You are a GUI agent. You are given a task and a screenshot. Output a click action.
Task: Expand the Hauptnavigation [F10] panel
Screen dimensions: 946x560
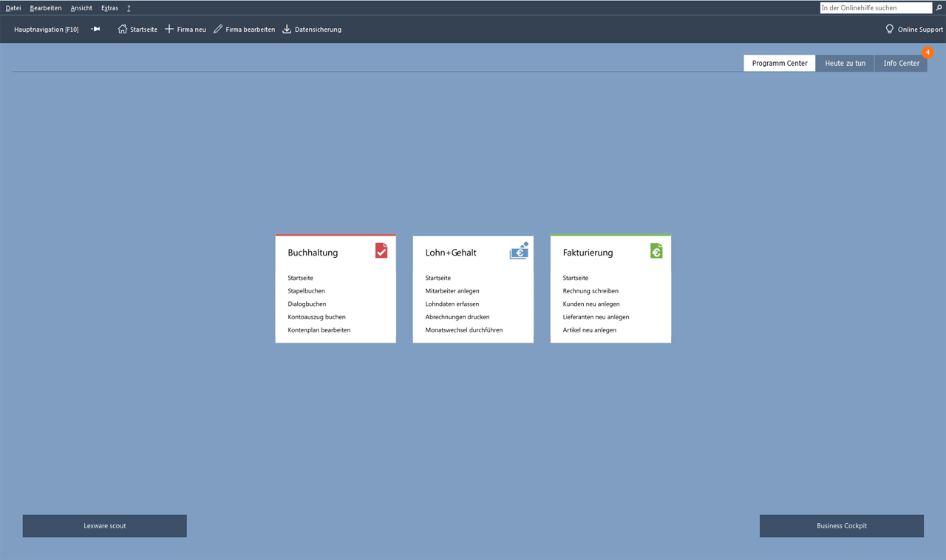click(46, 30)
